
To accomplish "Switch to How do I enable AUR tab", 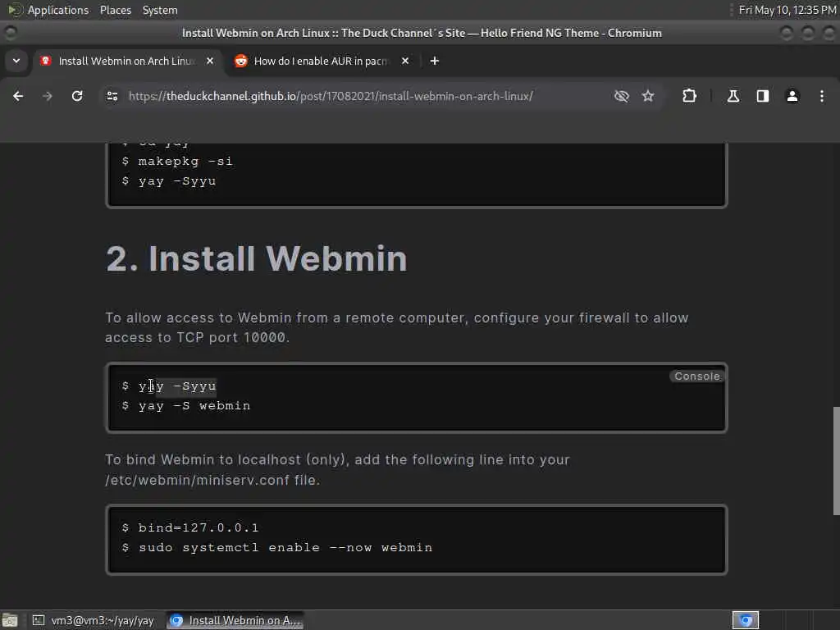I will pos(321,61).
